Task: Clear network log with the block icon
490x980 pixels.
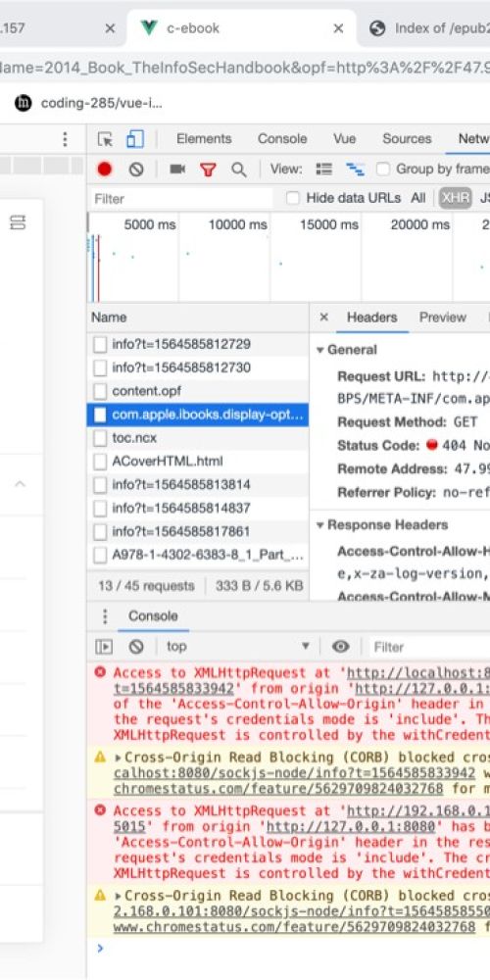Action: point(136,169)
